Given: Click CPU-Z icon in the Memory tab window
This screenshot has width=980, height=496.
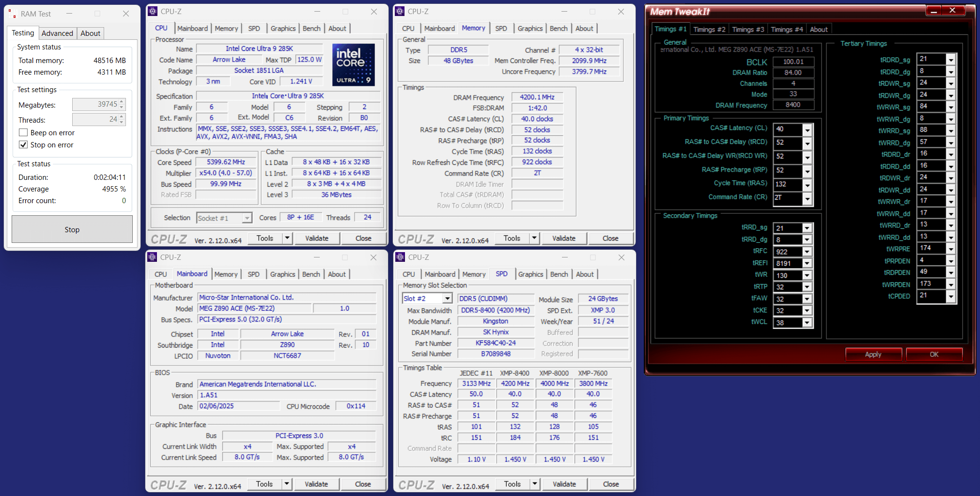Looking at the screenshot, I should click(400, 11).
